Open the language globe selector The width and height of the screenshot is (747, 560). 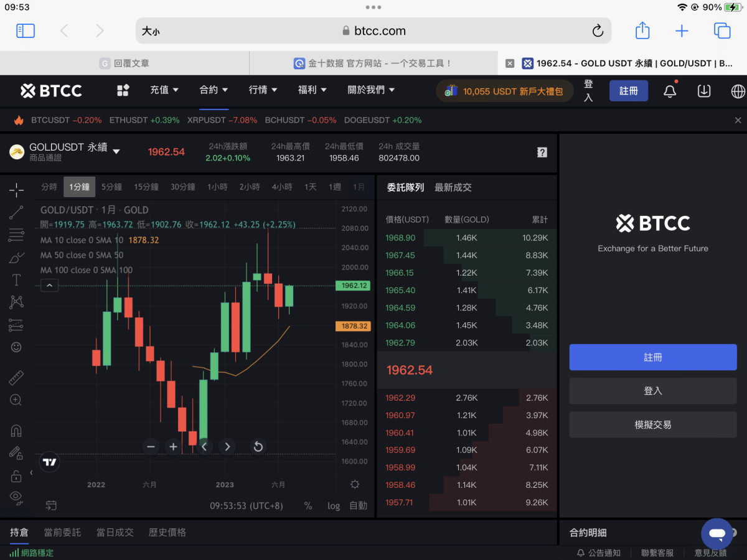(738, 91)
